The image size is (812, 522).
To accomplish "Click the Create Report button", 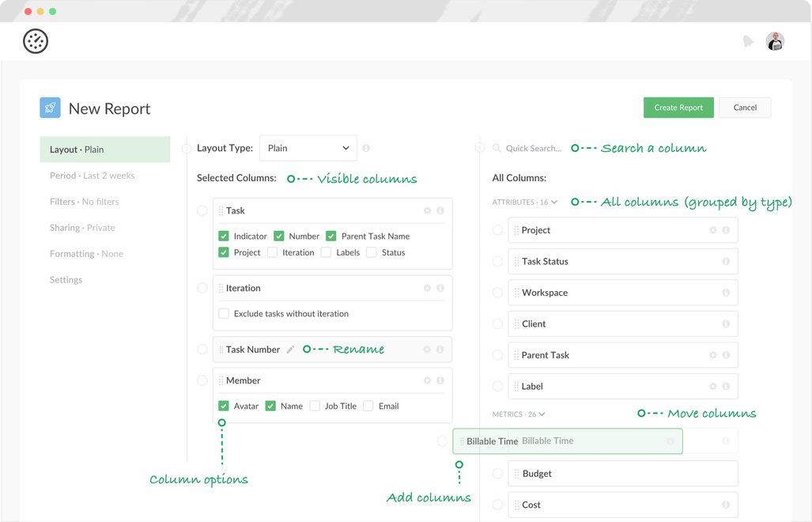I will point(678,107).
